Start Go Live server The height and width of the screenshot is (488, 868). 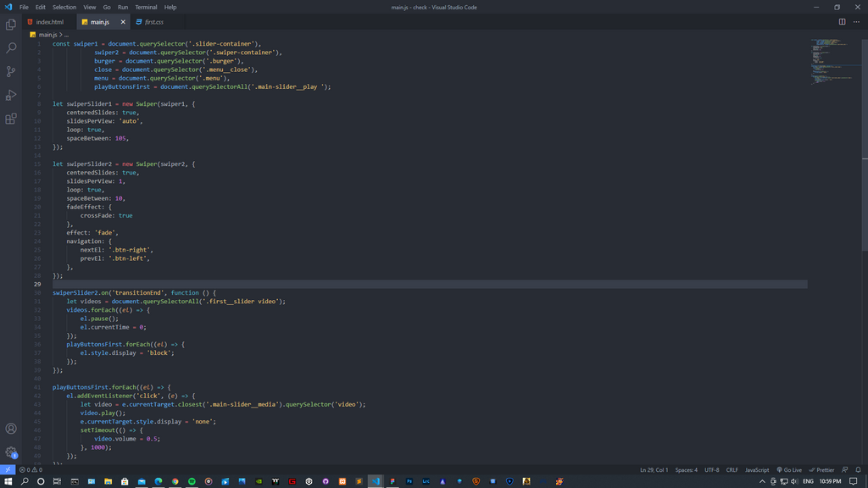click(x=789, y=469)
